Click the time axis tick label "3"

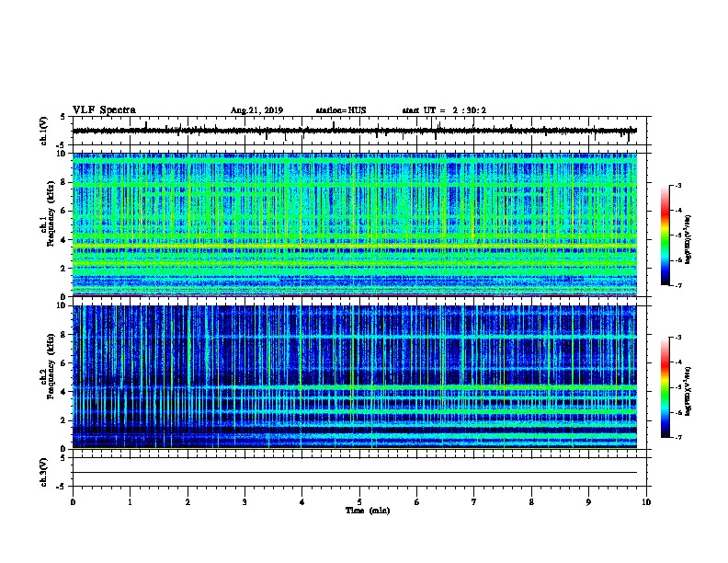click(245, 502)
